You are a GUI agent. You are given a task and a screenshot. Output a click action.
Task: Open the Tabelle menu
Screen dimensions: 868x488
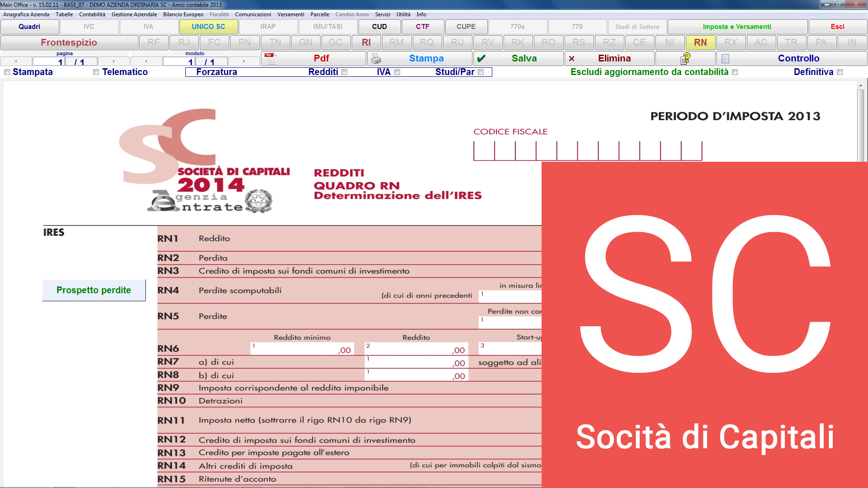64,14
